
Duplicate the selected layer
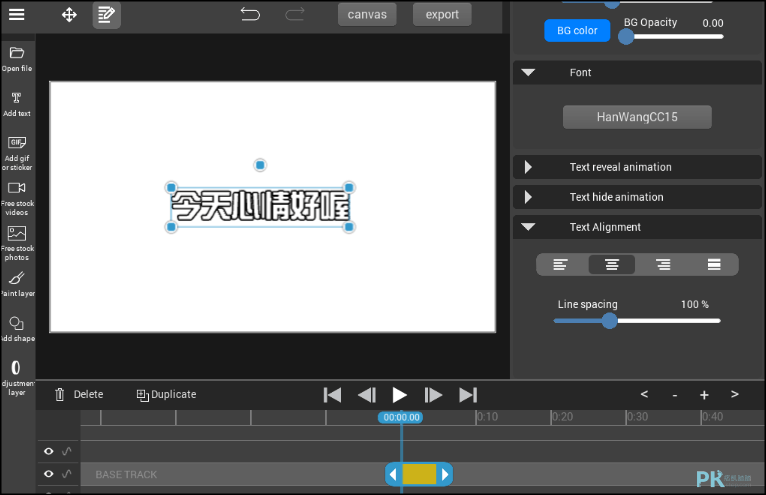tap(167, 394)
